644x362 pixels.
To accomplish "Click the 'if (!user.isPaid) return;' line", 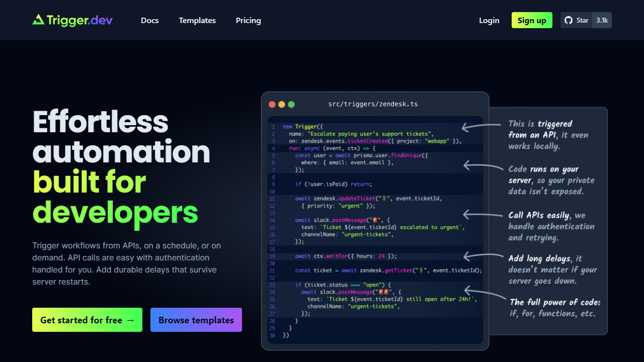I will (x=334, y=185).
